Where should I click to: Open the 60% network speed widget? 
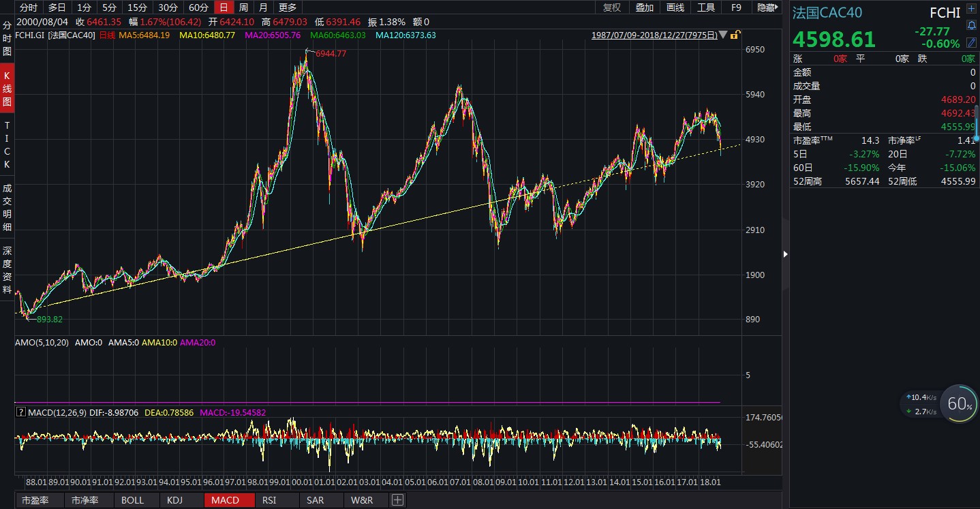tap(958, 403)
